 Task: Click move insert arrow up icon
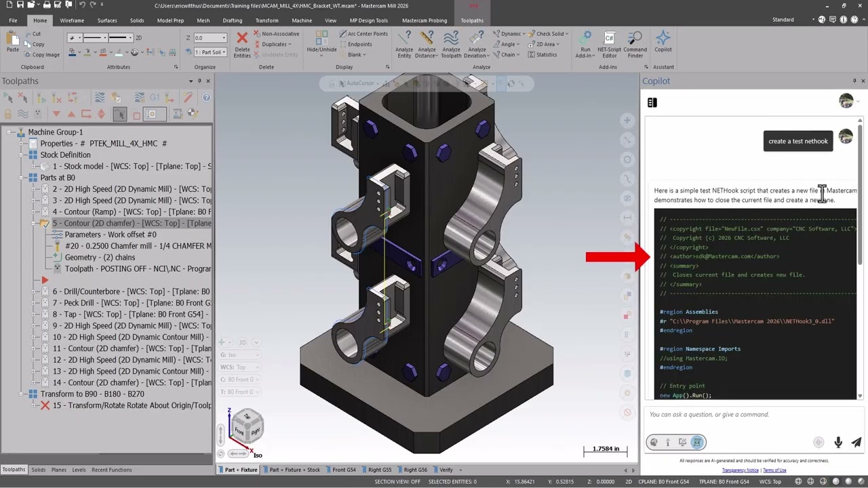(71, 114)
